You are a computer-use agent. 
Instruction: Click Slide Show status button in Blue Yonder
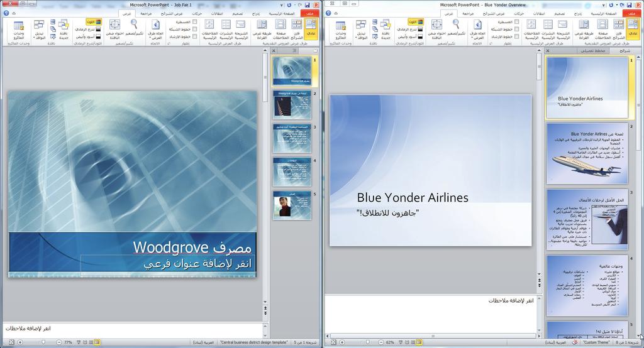click(x=401, y=342)
